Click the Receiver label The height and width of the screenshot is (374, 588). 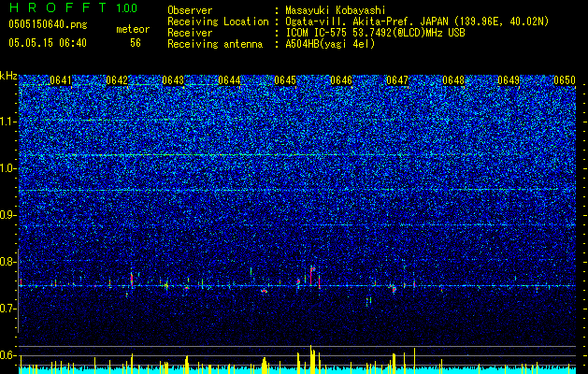190,33
